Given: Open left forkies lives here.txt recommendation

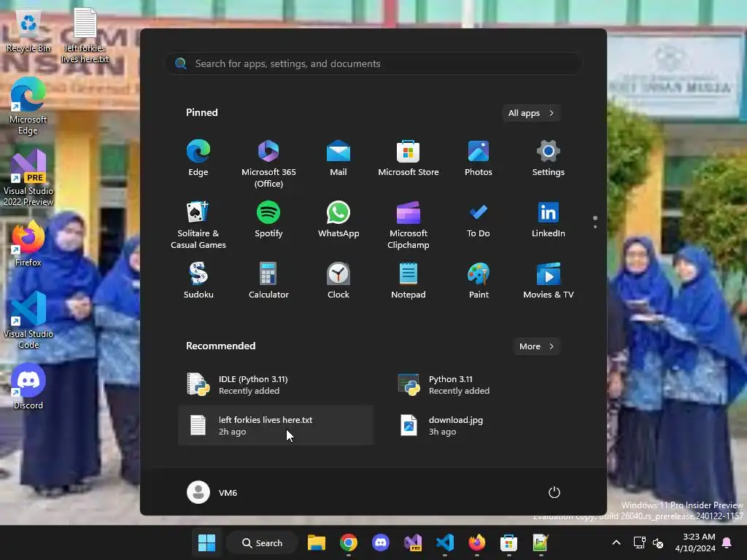Looking at the screenshot, I should click(276, 425).
